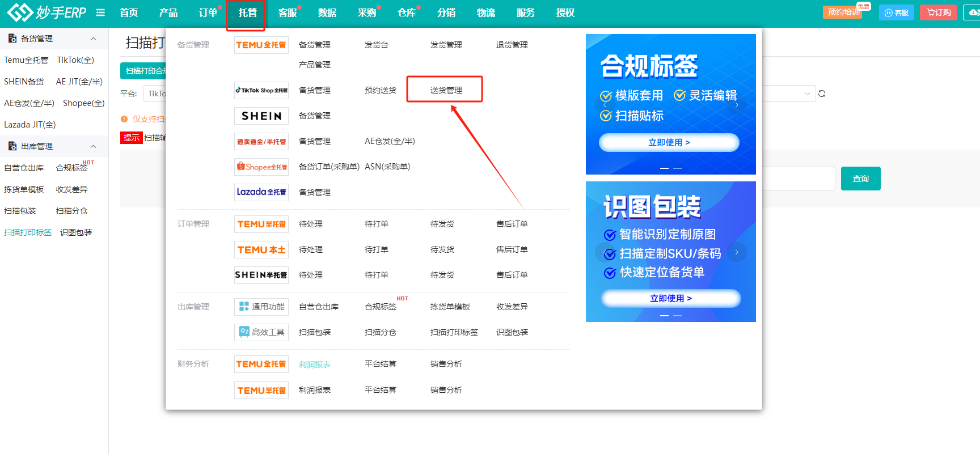Click the 通用功能 icon tile
This screenshot has width=980, height=454.
point(261,307)
